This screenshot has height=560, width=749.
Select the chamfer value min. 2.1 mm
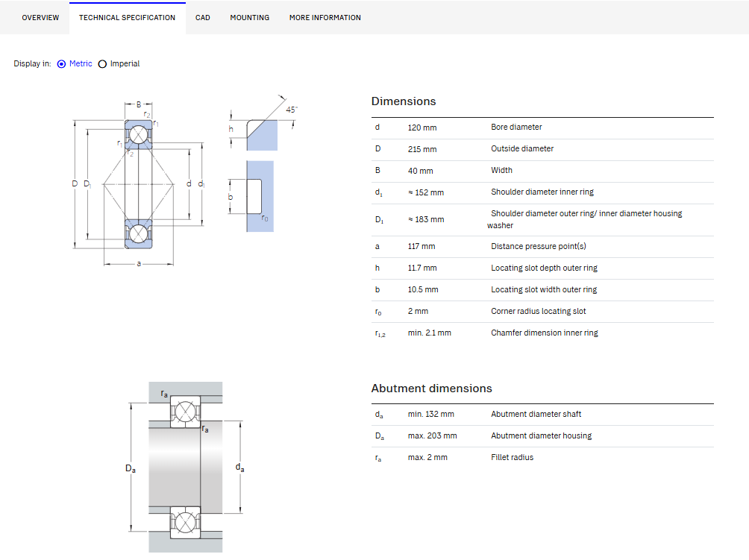430,333
